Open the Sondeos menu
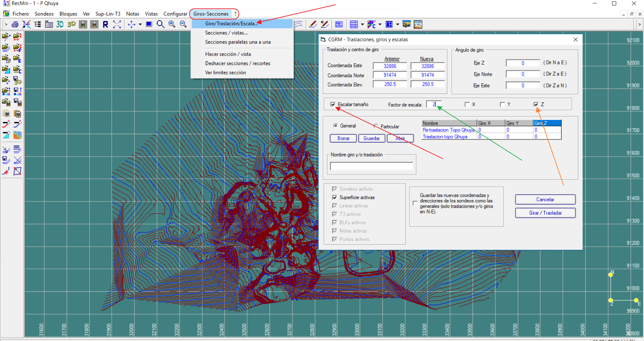This screenshot has height=341, width=644. coord(44,14)
